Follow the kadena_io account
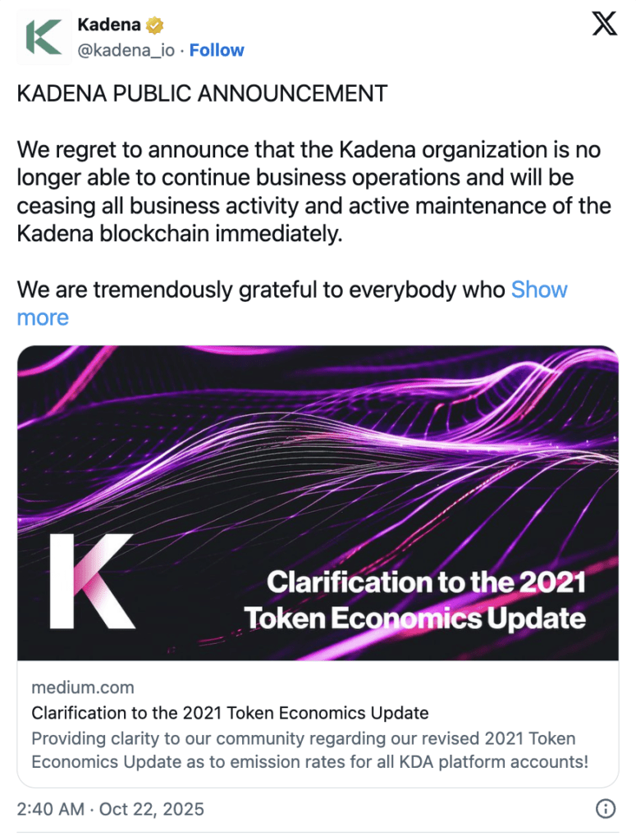636x840 pixels. (217, 50)
